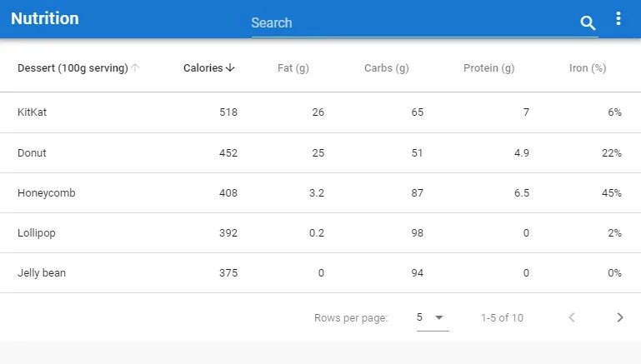
Task: Select the Donut row
Action: pyautogui.click(x=320, y=153)
